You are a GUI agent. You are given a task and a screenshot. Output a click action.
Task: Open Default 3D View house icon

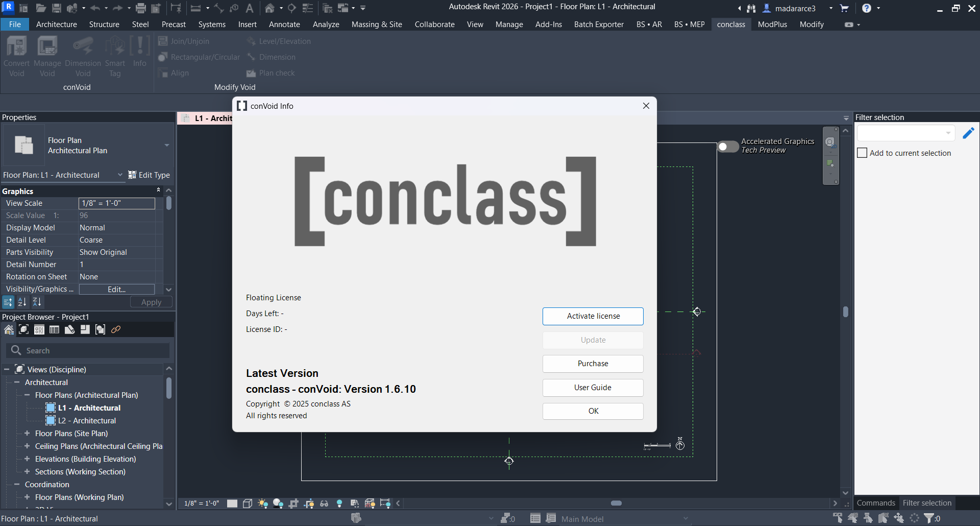tap(269, 8)
